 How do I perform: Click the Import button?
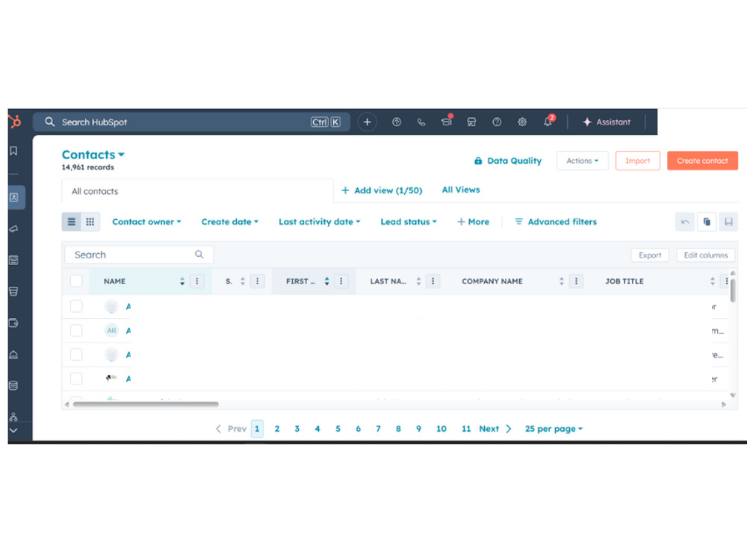(x=637, y=161)
